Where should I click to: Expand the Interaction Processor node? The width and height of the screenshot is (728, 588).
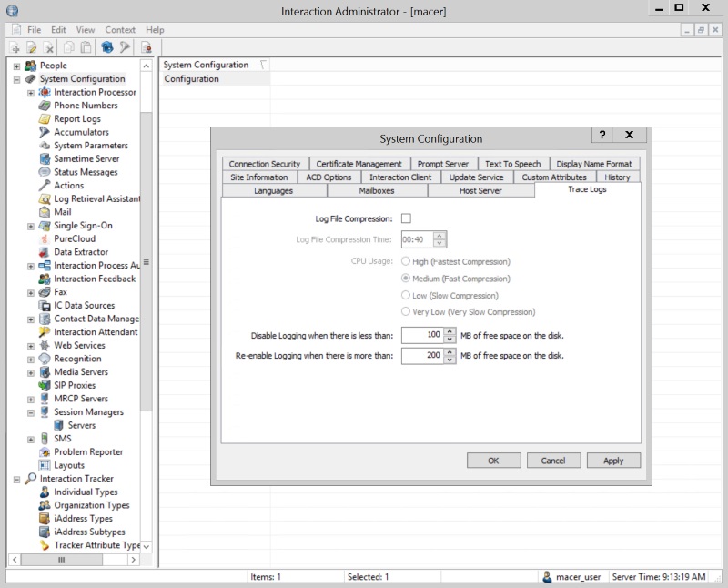coord(31,93)
